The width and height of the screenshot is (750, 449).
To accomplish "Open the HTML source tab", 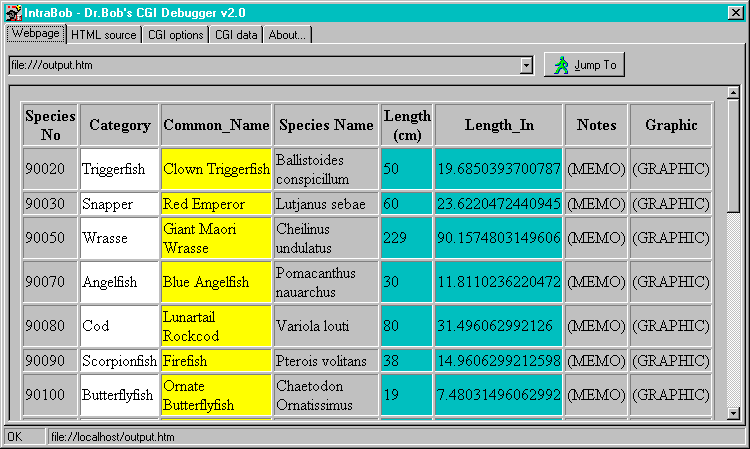I will 104,35.
